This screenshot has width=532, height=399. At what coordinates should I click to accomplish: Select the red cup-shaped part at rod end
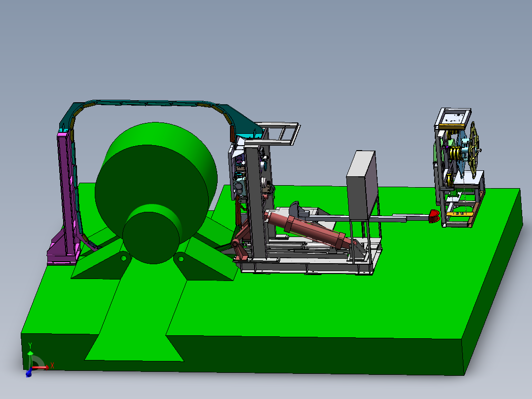[x=434, y=216]
